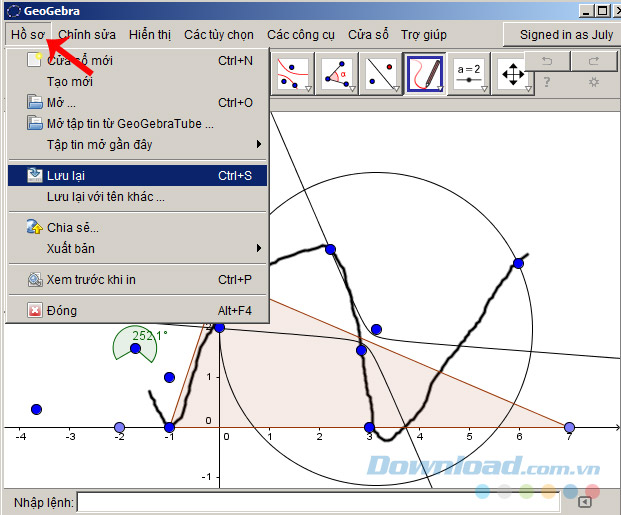The width and height of the screenshot is (621, 515).
Task: Open the settings gear icon
Action: (x=593, y=82)
